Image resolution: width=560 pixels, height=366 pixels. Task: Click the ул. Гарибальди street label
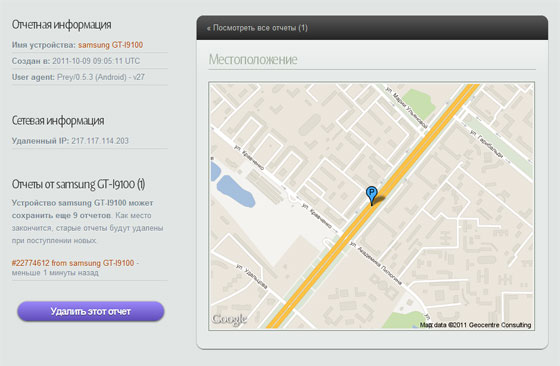point(486,144)
